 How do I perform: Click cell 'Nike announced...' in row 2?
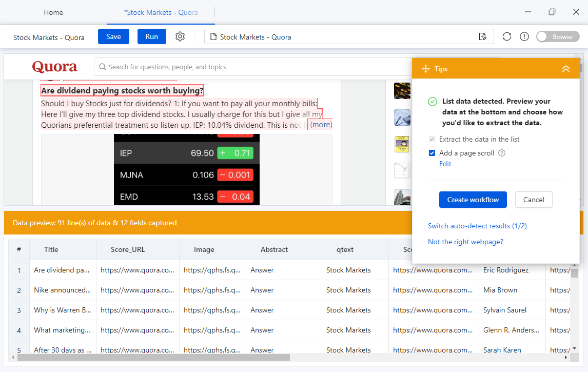click(x=63, y=290)
